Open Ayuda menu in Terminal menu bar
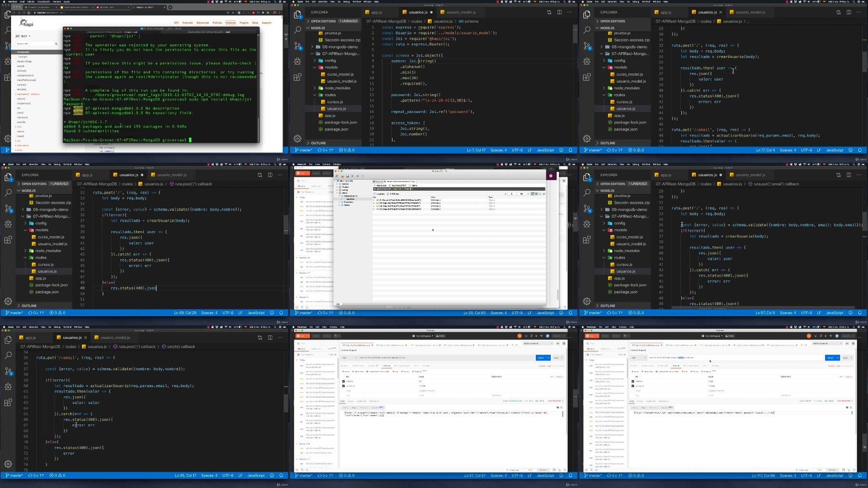The image size is (868, 488). point(67,1)
